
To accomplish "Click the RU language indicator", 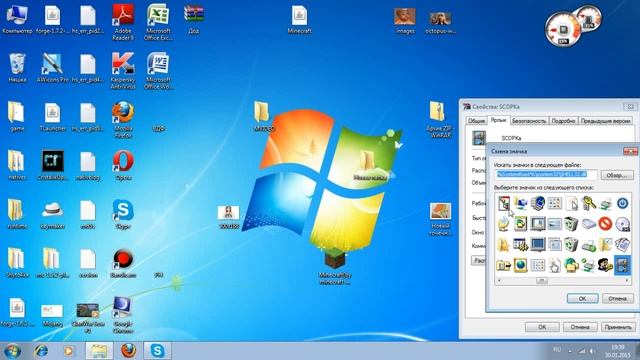I will (x=557, y=350).
